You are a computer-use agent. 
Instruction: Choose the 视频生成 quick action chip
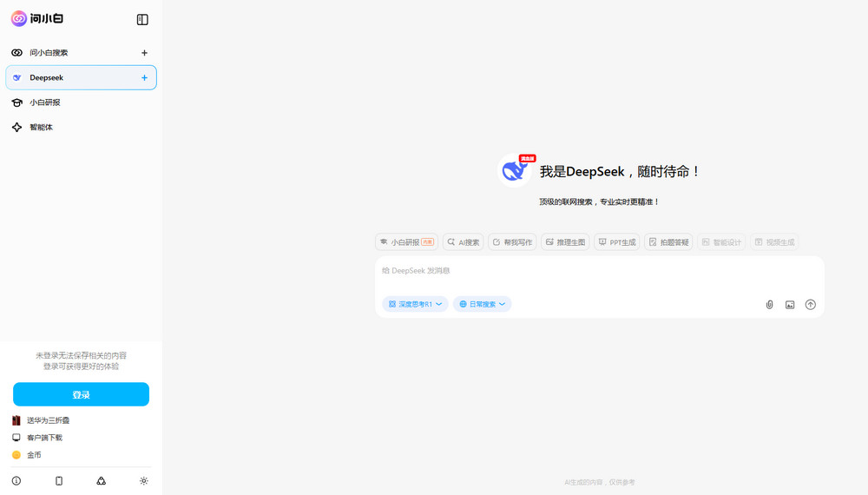774,242
